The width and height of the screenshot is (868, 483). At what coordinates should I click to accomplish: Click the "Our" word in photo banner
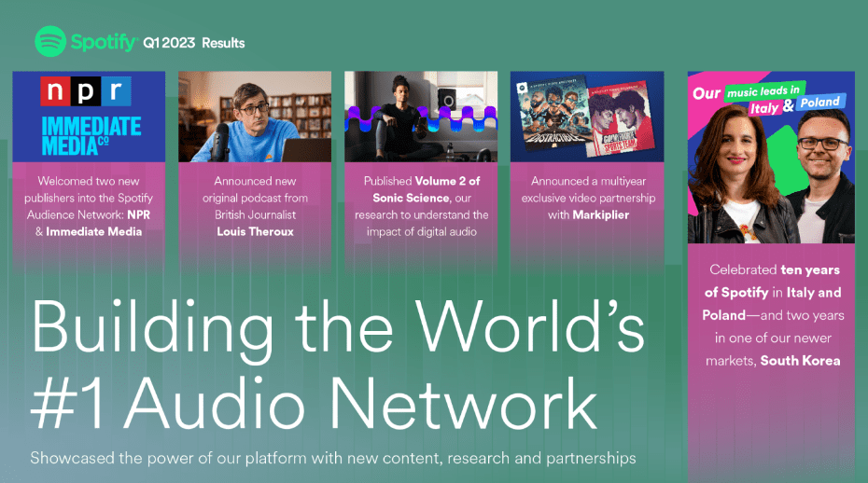[707, 93]
